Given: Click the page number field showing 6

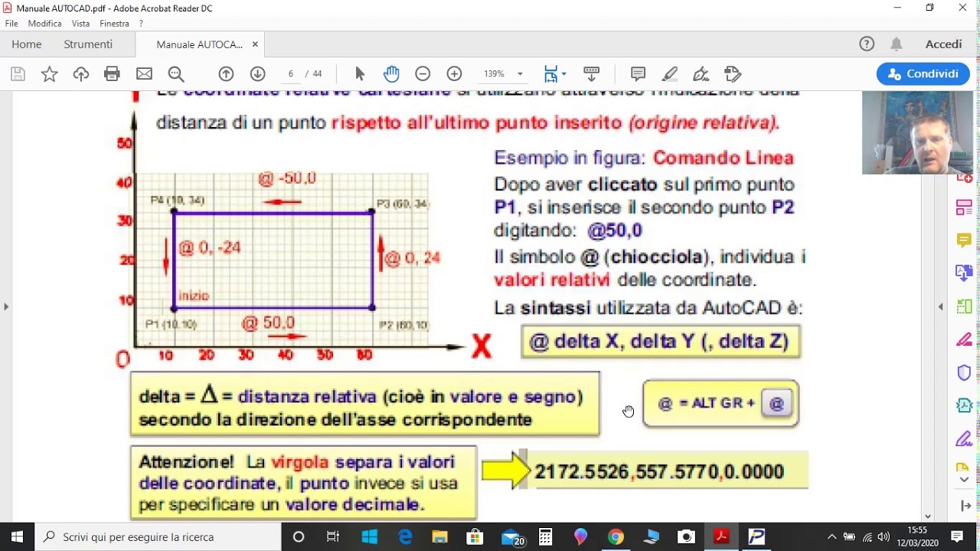Looking at the screenshot, I should click(x=291, y=74).
